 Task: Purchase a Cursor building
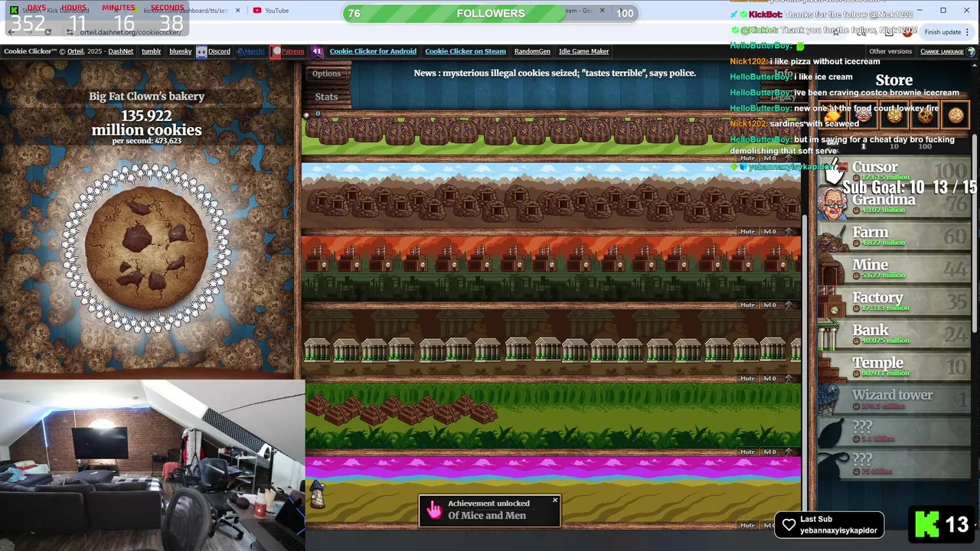pos(894,171)
